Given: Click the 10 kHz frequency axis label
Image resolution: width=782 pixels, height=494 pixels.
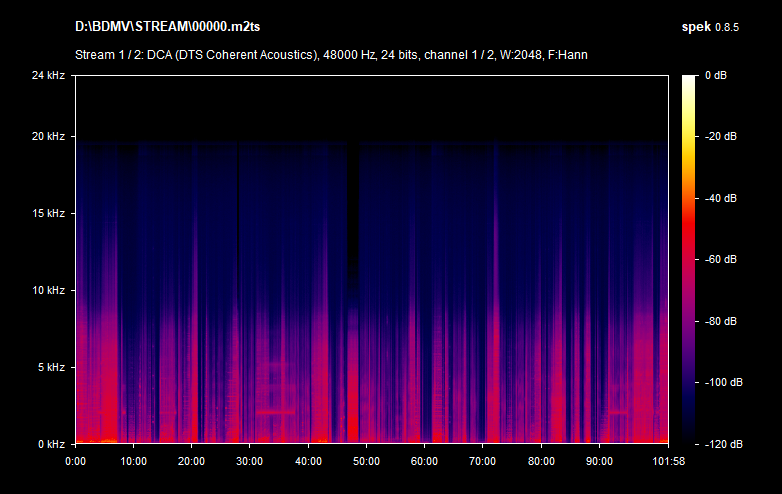Looking at the screenshot, I should (47, 290).
